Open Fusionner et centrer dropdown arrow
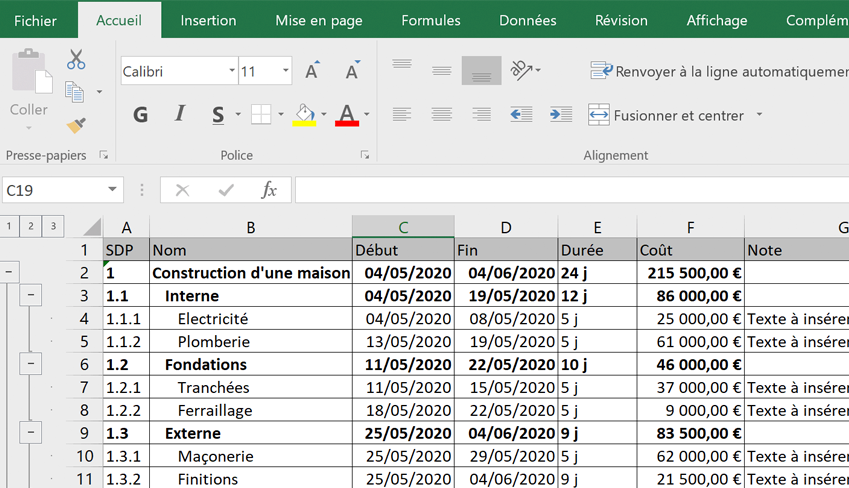The height and width of the screenshot is (488, 849). [x=759, y=114]
